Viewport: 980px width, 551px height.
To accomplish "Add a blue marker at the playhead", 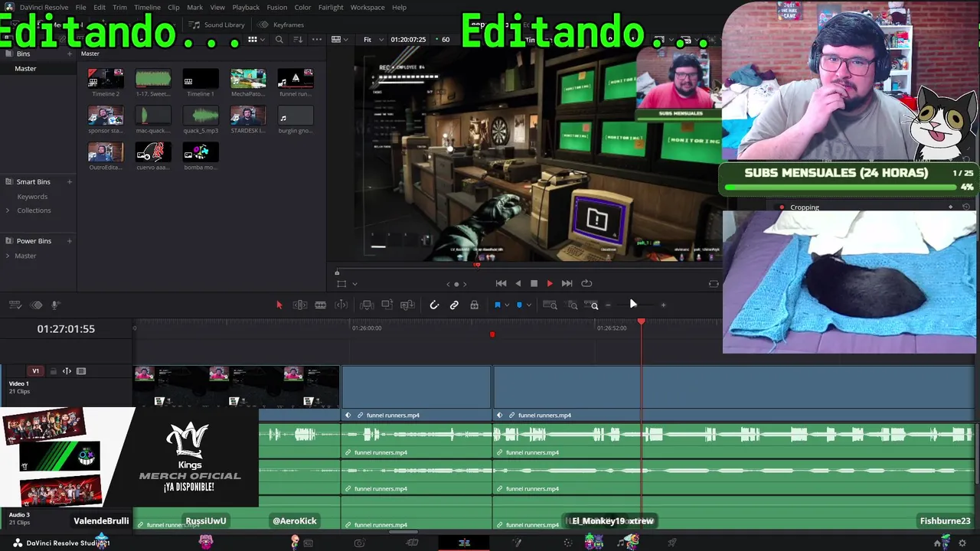I will 519,305.
